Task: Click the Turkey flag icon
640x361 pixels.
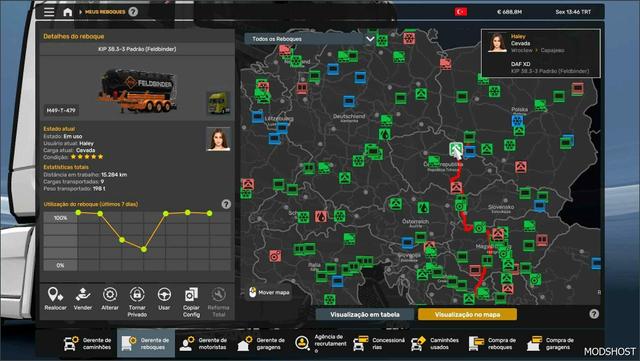Action: [461, 12]
